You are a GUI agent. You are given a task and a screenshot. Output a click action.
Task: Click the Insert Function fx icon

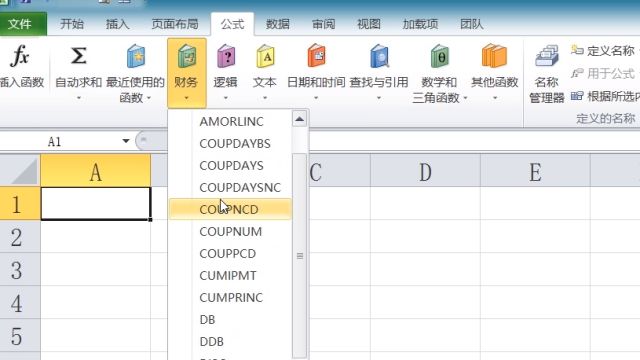point(20,56)
